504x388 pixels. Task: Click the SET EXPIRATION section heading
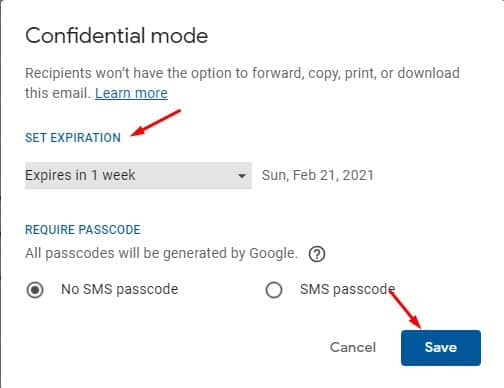coord(73,138)
